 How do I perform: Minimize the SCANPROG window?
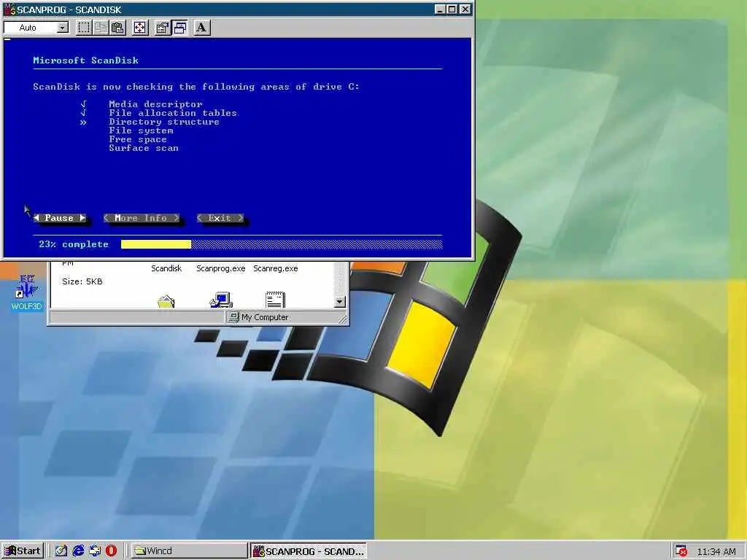tap(440, 9)
